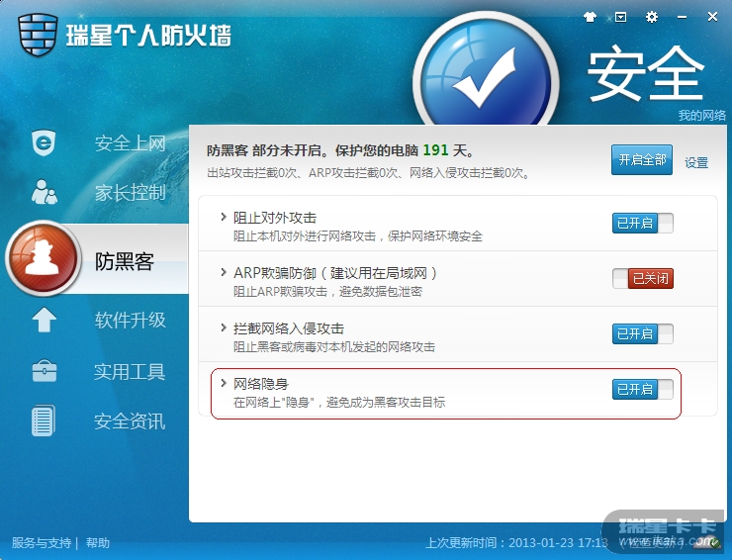Open 服务与支持 link at the bottom
Screen dimensions: 732x560
[42, 543]
